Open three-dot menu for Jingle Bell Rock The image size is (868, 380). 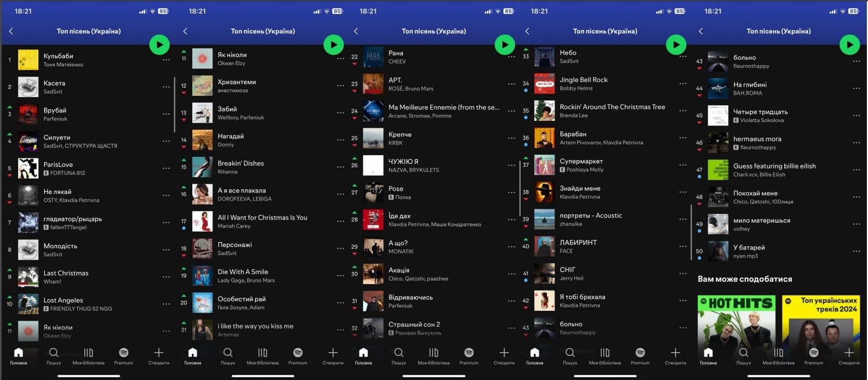tap(683, 84)
